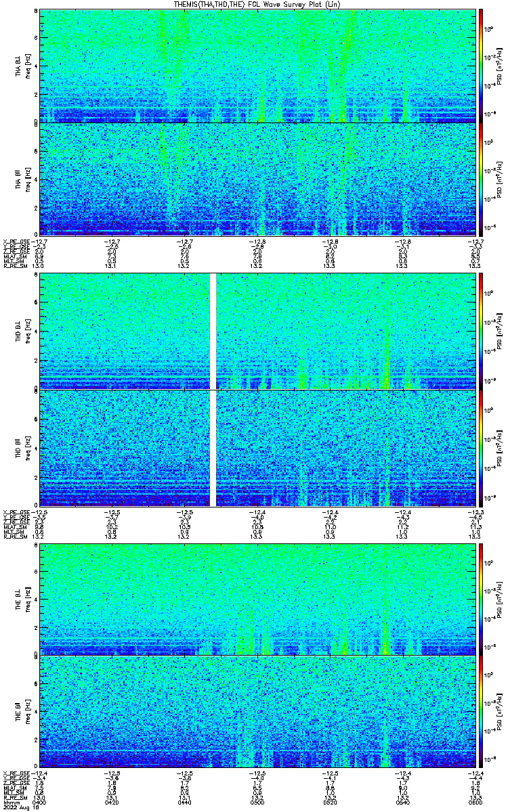Click the PSD label beside THA B-perpendicular colorbar
The image size is (508, 812).
(499, 65)
